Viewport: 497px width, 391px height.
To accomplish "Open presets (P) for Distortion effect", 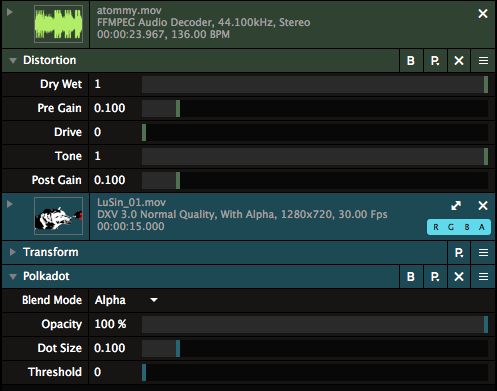I will coord(435,61).
